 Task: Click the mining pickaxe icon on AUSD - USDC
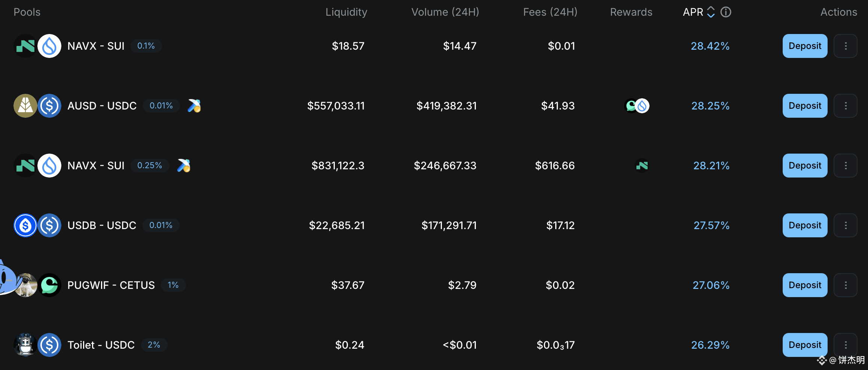pos(194,106)
